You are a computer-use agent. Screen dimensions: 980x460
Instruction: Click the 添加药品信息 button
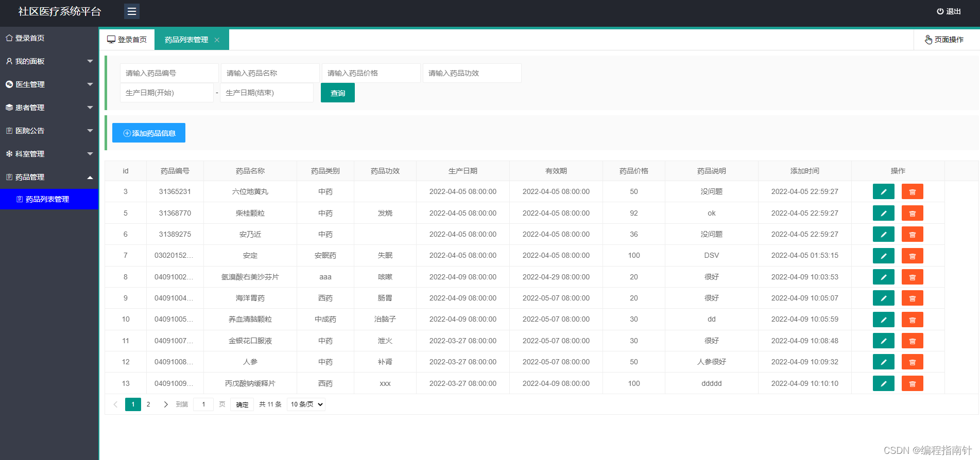click(149, 133)
